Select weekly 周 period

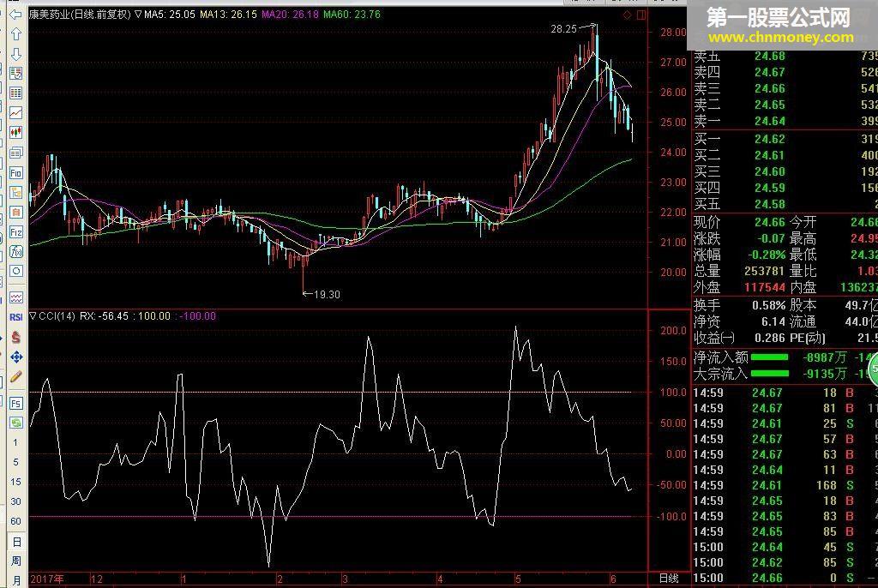click(16, 561)
